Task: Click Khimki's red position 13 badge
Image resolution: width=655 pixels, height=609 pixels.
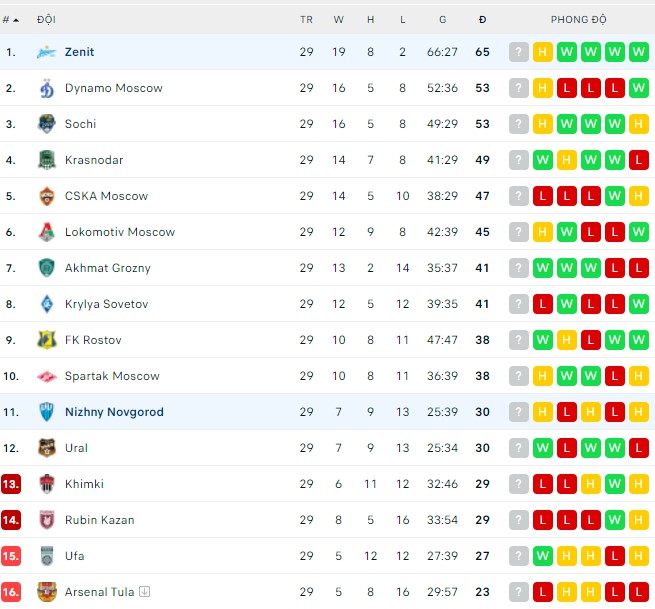Action: (11, 484)
